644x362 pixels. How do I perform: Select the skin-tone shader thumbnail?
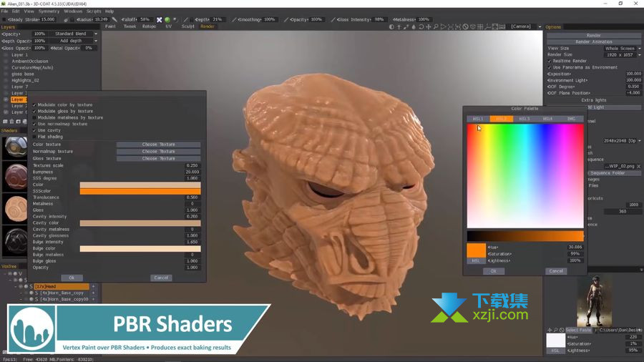point(16,208)
